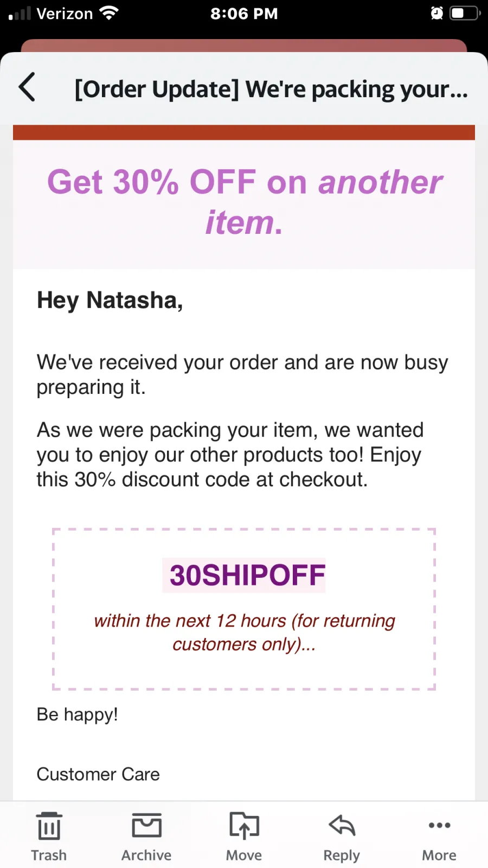
Task: Tap the 'We've received your order' paragraph
Action: click(x=242, y=374)
